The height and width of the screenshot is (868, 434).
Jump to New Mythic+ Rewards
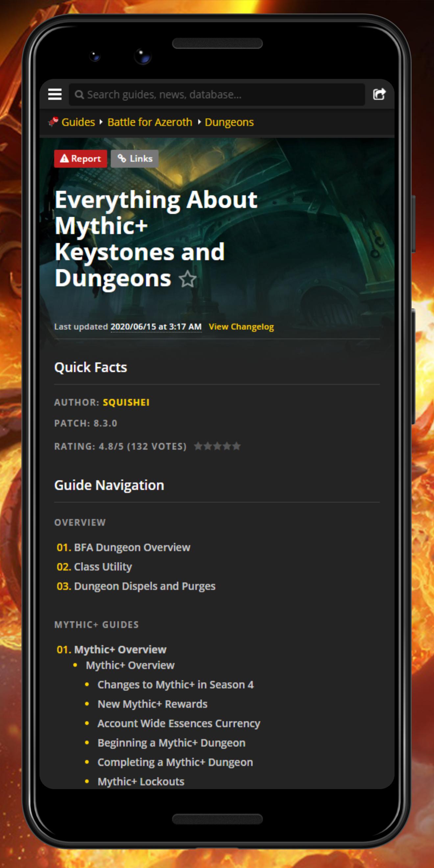(x=152, y=704)
